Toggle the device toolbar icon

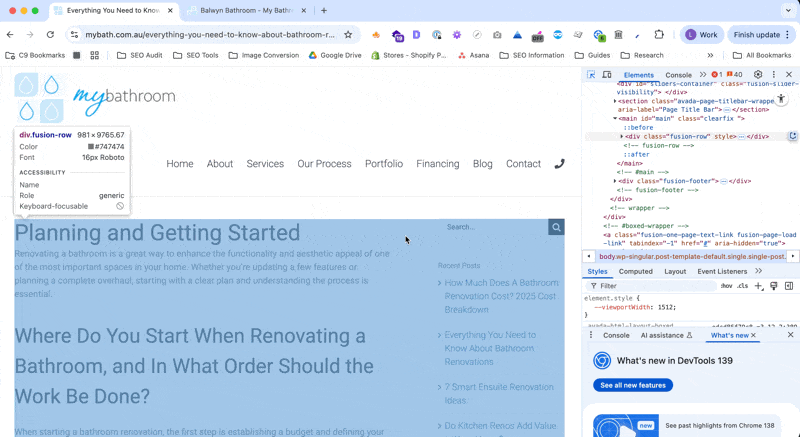pyautogui.click(x=606, y=75)
